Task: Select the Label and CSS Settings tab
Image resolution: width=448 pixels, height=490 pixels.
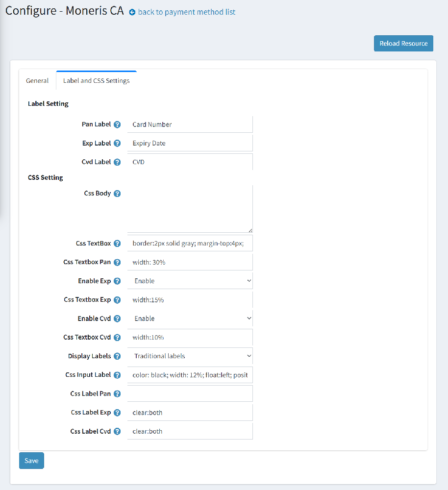Action: point(96,80)
